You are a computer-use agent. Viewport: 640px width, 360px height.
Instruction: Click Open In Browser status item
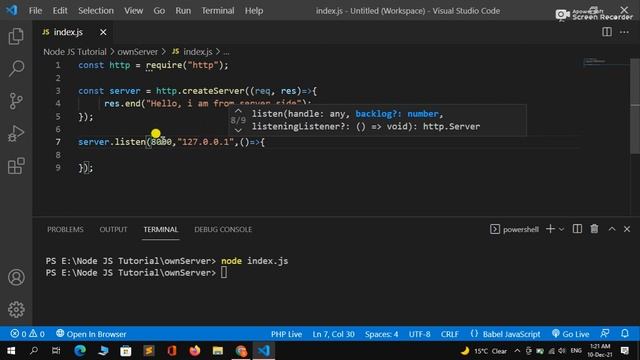click(x=91, y=334)
